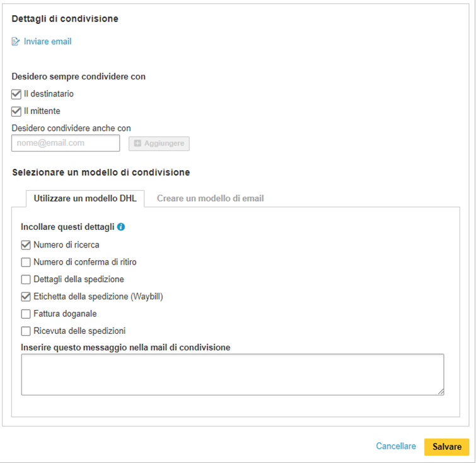
Task: Uncheck the Il destinatario checkbox
Action: (x=16, y=94)
